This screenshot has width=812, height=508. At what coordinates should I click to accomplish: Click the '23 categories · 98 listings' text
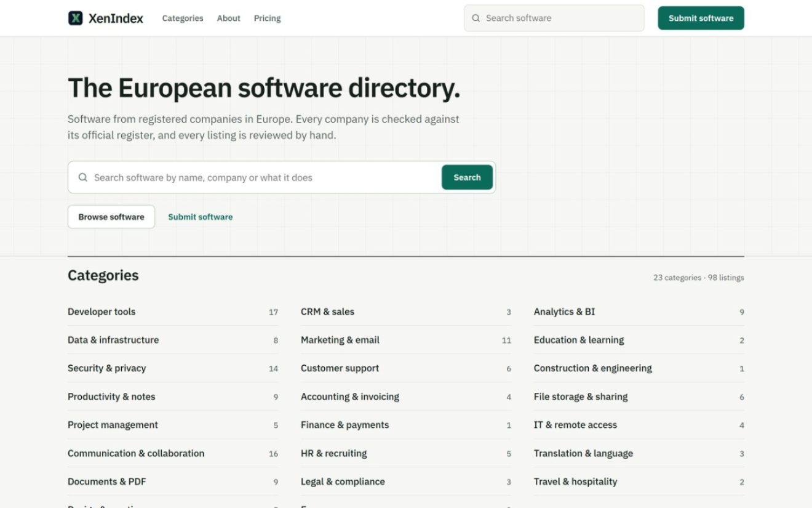(699, 278)
